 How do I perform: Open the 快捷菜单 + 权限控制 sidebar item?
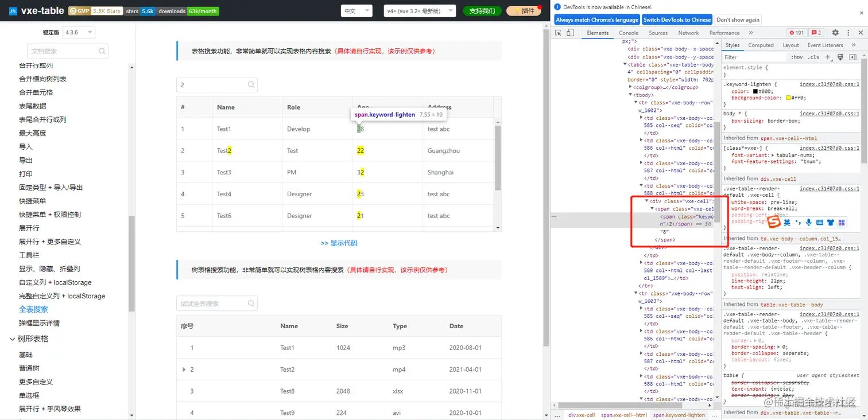tap(50, 215)
